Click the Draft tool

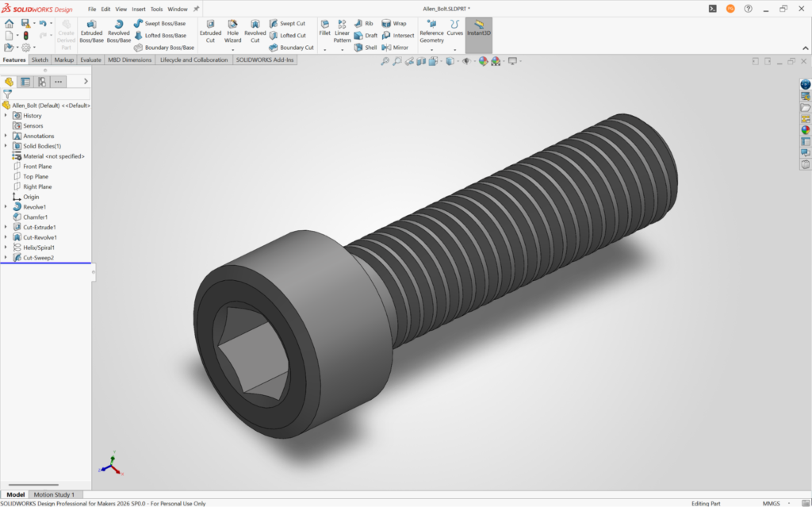click(366, 35)
